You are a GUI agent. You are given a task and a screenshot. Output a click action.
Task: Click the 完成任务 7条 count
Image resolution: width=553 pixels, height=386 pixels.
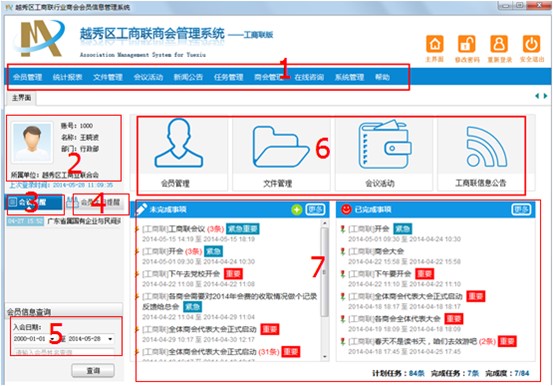tap(455, 373)
